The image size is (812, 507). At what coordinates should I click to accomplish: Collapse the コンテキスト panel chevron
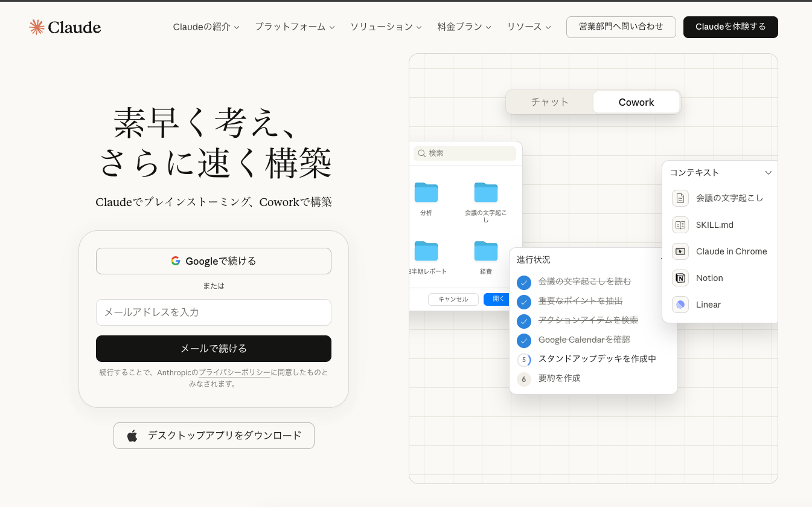pyautogui.click(x=768, y=172)
